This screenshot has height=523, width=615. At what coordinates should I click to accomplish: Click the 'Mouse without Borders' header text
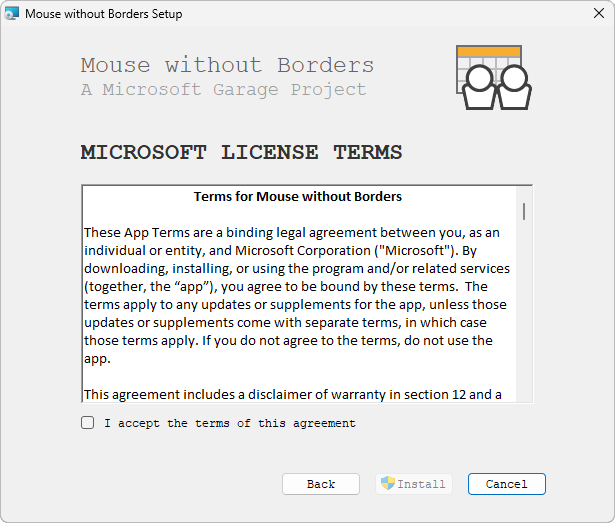pos(227,66)
